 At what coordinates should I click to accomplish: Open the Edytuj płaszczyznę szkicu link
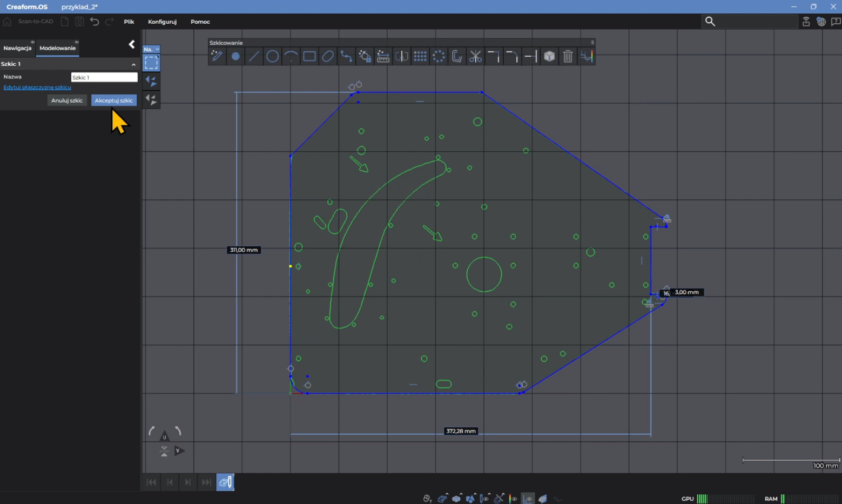coord(37,88)
